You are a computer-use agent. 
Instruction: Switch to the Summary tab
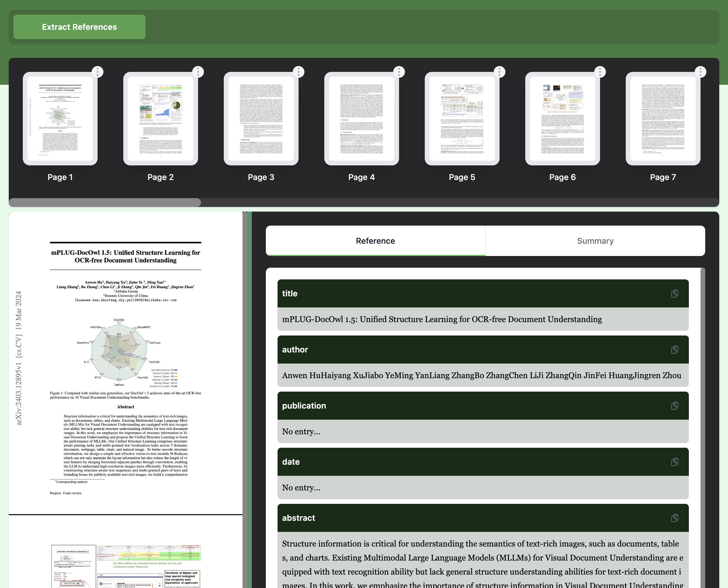595,241
